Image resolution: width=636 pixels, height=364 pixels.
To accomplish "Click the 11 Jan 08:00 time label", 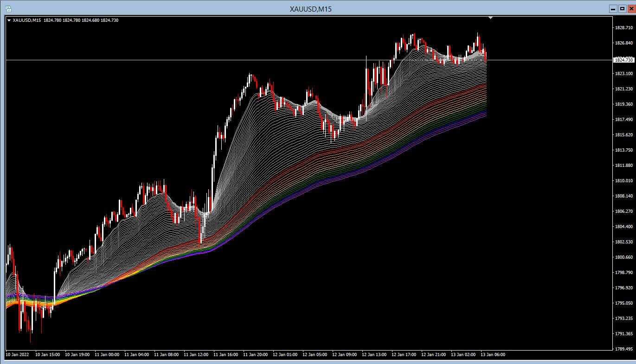I will click(167, 355).
